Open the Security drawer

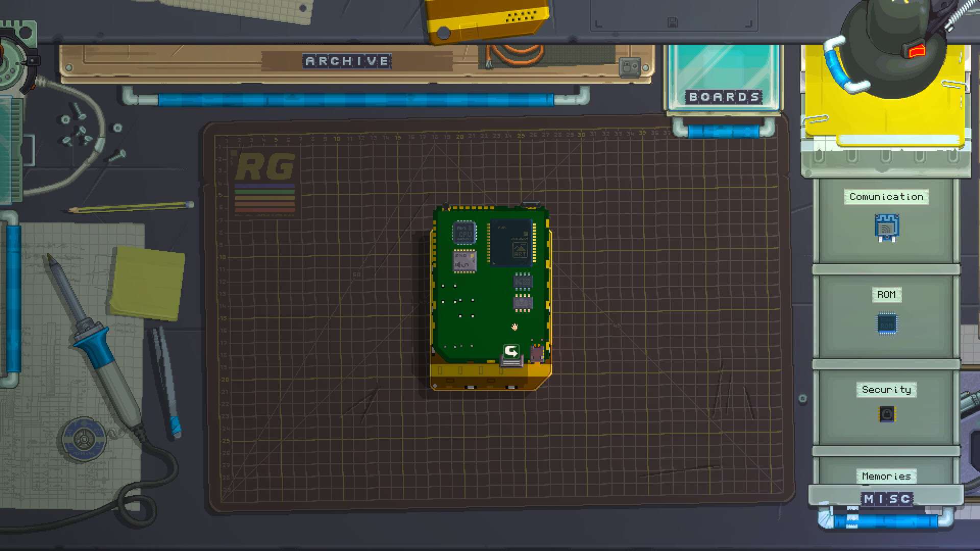click(887, 390)
